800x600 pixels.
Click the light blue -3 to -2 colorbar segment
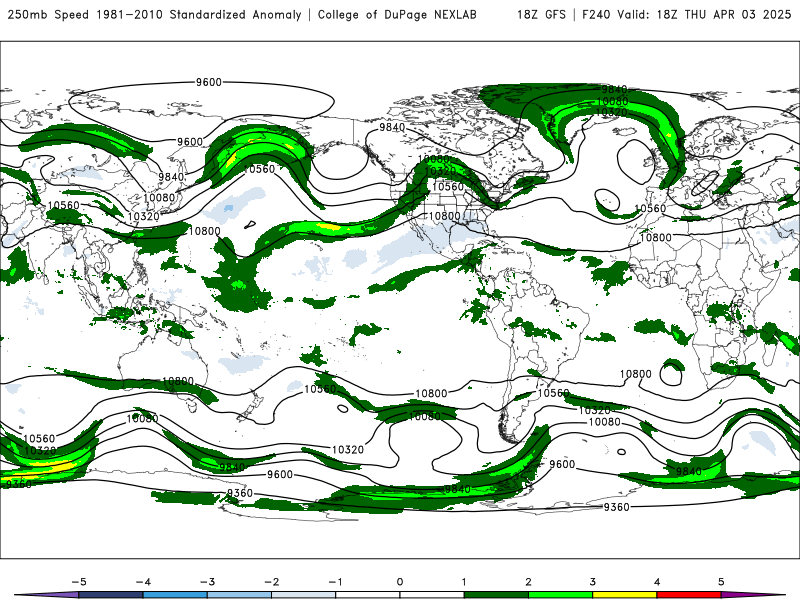(x=239, y=595)
